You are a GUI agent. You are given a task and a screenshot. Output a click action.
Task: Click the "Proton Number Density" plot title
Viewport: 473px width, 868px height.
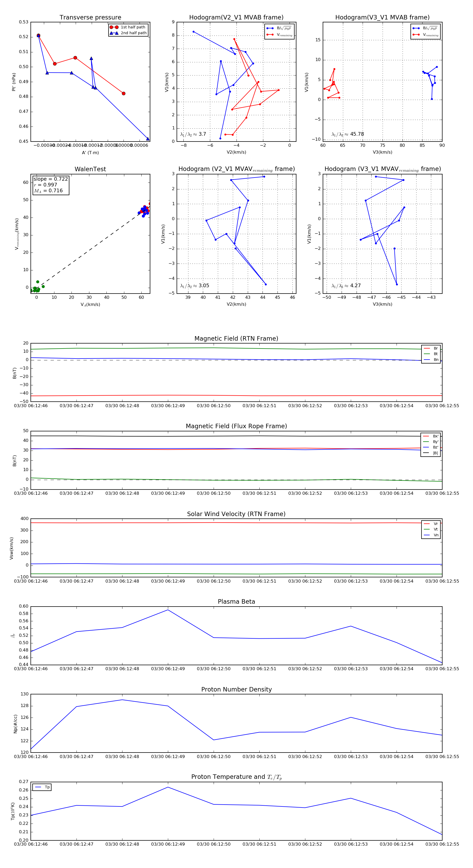tap(236, 689)
